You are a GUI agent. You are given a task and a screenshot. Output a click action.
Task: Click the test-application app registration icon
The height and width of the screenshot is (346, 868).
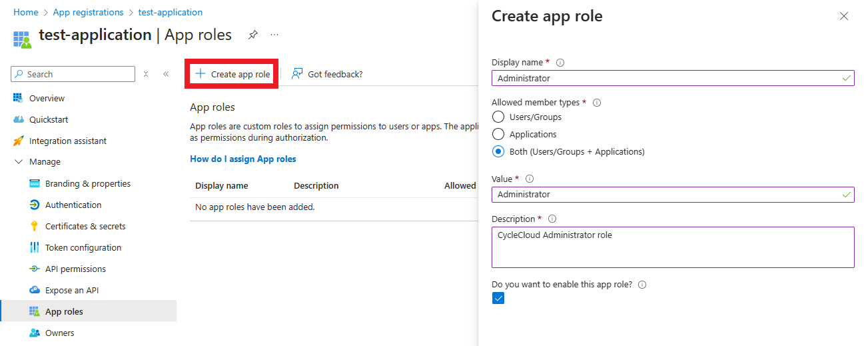click(22, 39)
